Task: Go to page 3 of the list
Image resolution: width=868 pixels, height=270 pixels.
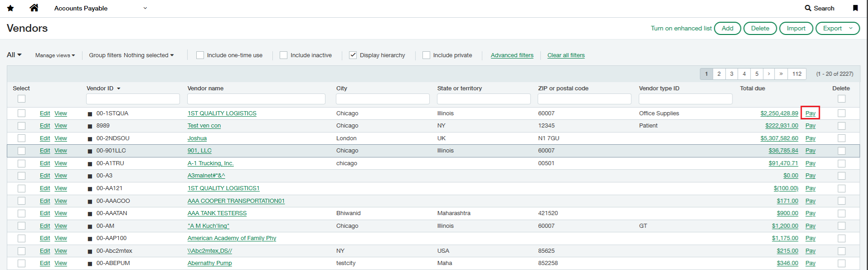Action: click(x=731, y=74)
